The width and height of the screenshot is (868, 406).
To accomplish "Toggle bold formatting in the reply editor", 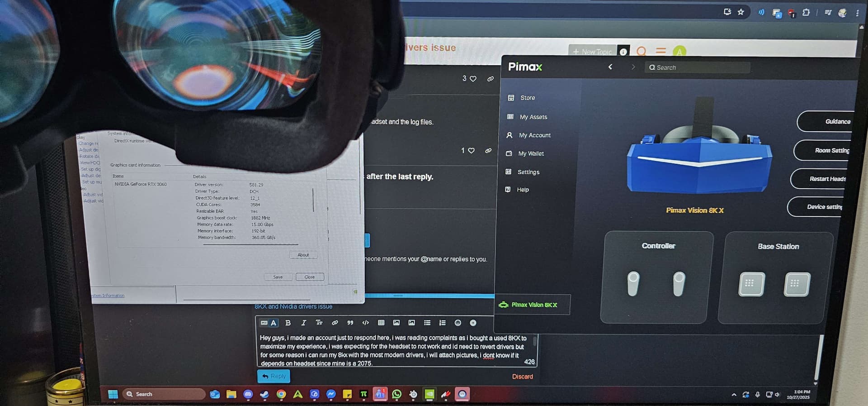I will pyautogui.click(x=288, y=323).
